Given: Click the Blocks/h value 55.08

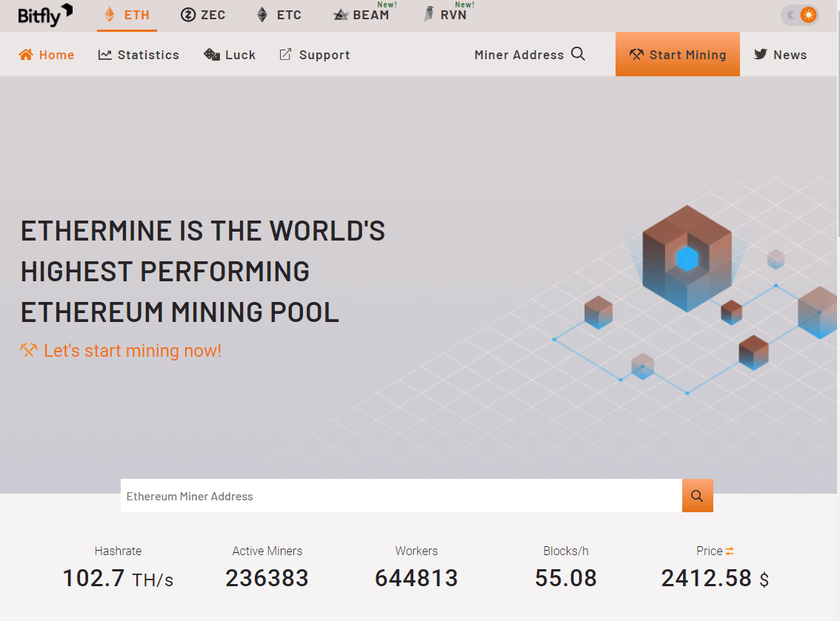Looking at the screenshot, I should tap(566, 578).
